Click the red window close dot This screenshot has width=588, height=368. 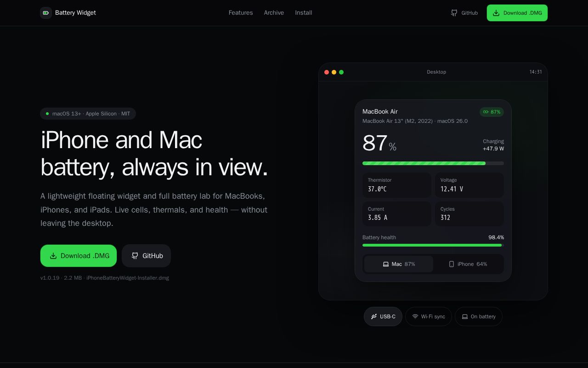[327, 72]
